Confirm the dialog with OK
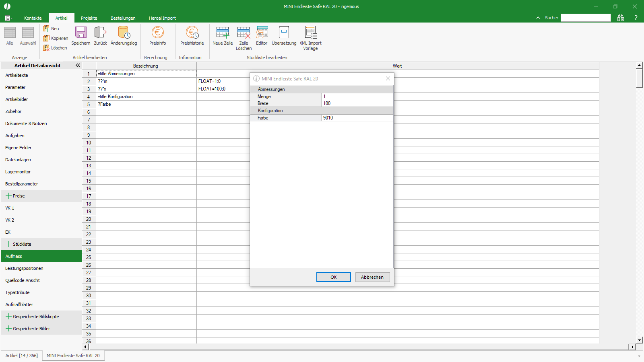 point(333,277)
